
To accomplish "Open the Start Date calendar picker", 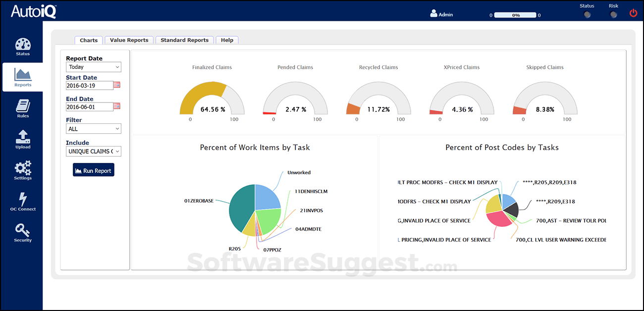I will pyautogui.click(x=116, y=85).
